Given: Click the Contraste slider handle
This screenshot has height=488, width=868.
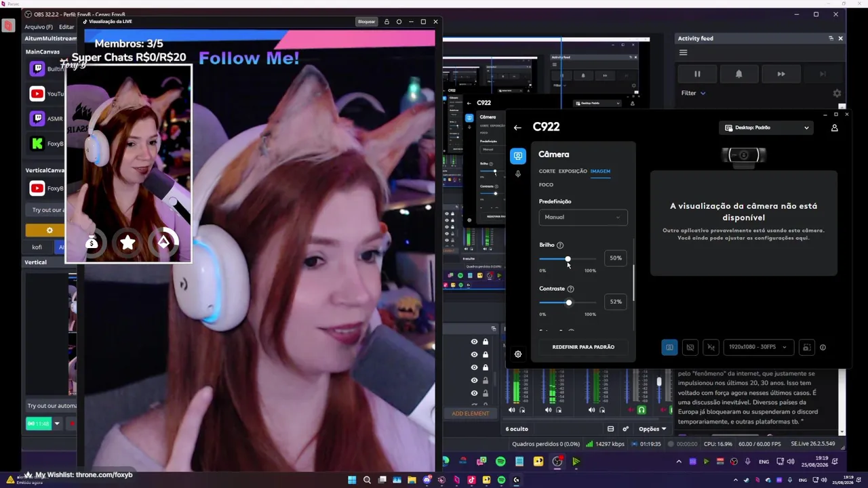Looking at the screenshot, I should coord(569,302).
